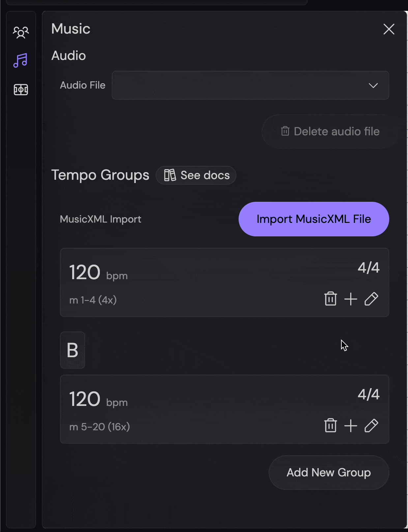Close the Music panel
Image resolution: width=408 pixels, height=532 pixels.
tap(389, 29)
